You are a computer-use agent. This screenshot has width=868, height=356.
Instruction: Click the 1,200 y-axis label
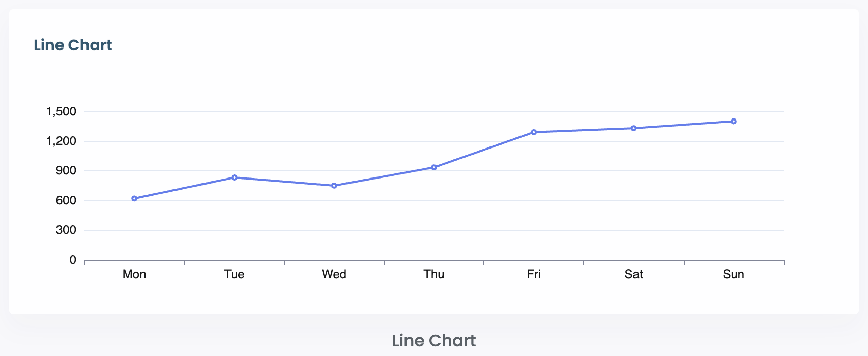point(61,141)
